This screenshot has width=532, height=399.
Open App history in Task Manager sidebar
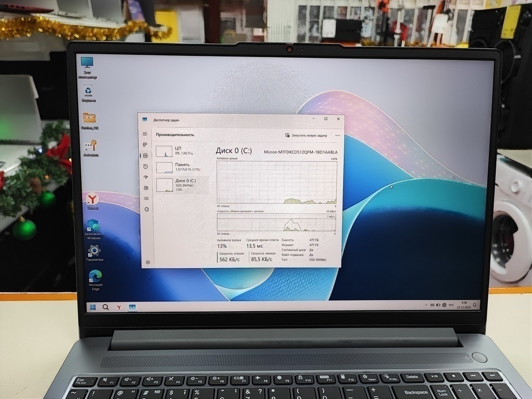[145, 167]
